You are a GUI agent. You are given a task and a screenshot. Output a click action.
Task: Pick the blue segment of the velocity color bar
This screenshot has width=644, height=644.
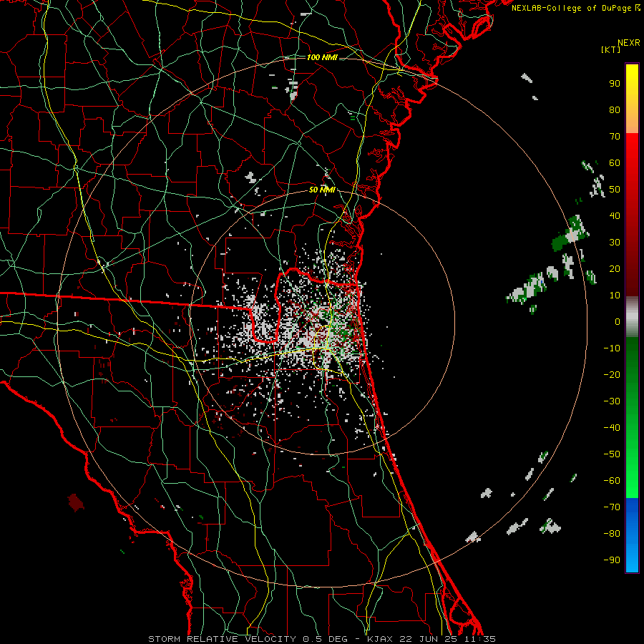coord(632,535)
